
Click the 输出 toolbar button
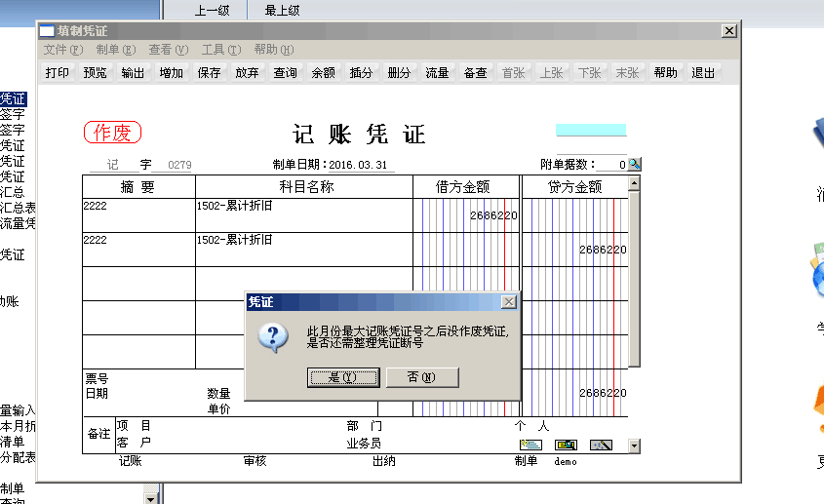[x=133, y=72]
